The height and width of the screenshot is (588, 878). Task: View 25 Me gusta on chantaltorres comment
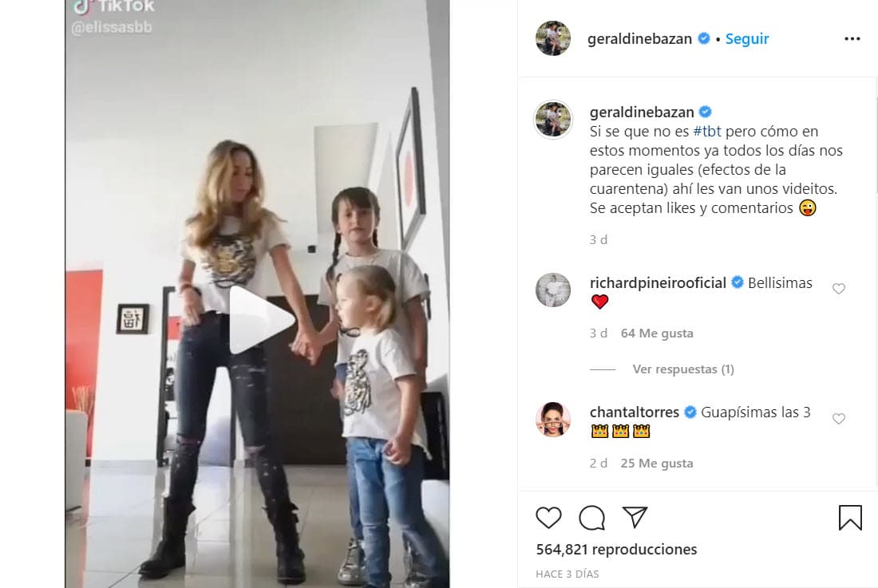[657, 464]
